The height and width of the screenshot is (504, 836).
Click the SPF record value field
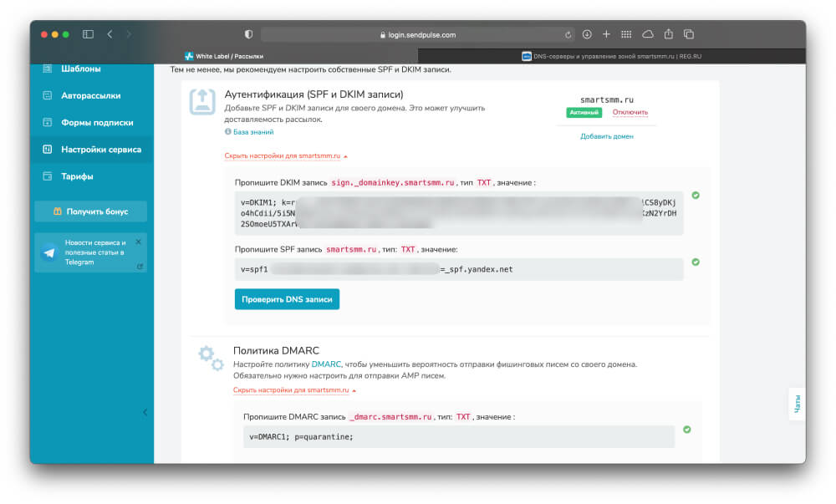coord(459,269)
